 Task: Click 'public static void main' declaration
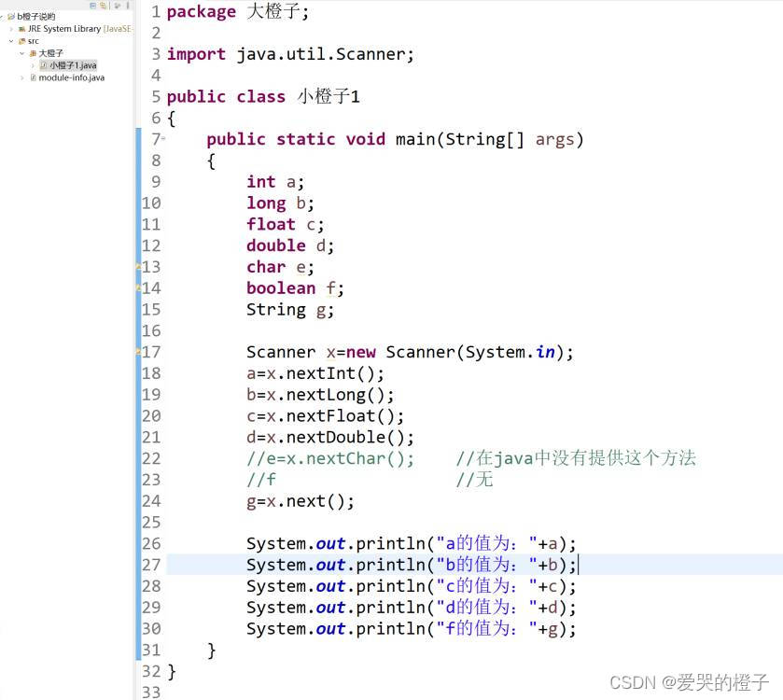pos(395,139)
